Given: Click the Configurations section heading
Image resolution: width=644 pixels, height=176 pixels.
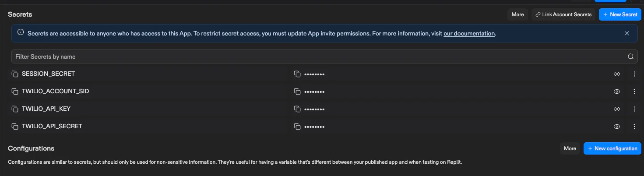Looking at the screenshot, I should (31, 148).
